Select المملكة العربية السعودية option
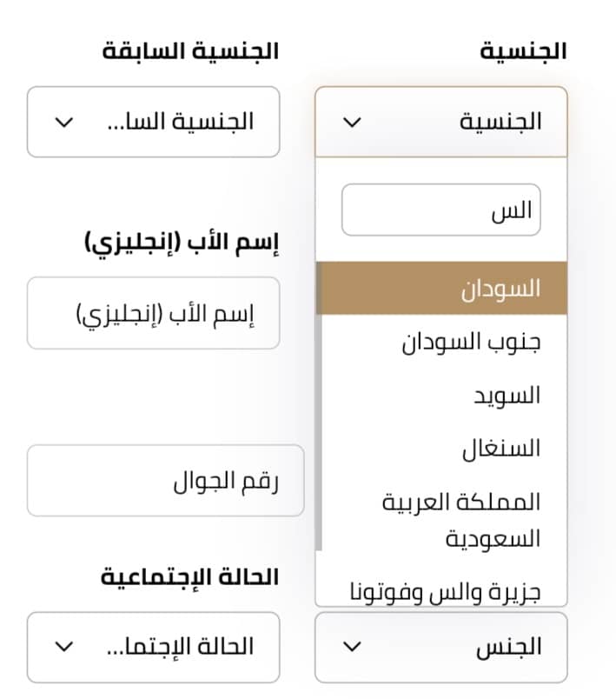616x699 pixels. tap(443, 520)
